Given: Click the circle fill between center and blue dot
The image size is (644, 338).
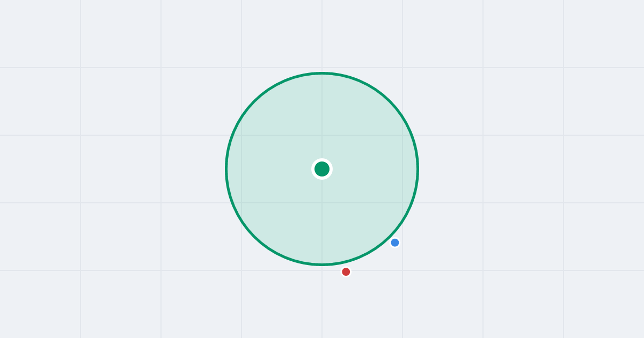Looking at the screenshot, I should [x=358, y=206].
